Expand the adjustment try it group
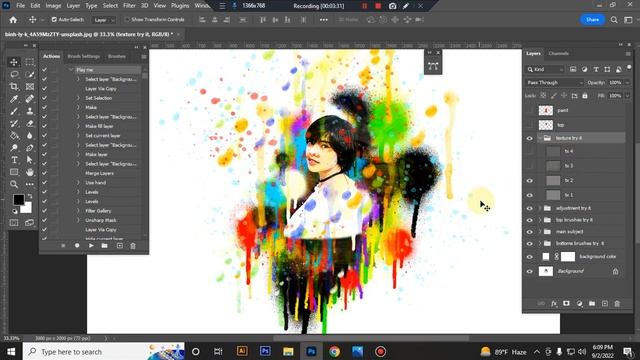The height and width of the screenshot is (360, 640). (x=540, y=208)
